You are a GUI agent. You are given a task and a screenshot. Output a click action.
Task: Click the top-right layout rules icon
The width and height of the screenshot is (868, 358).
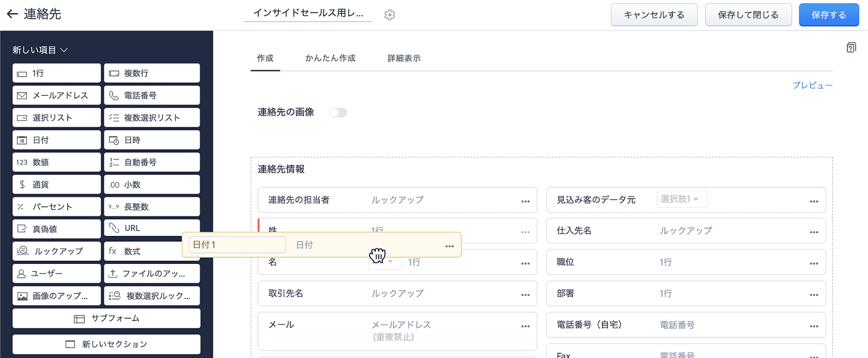click(x=851, y=48)
